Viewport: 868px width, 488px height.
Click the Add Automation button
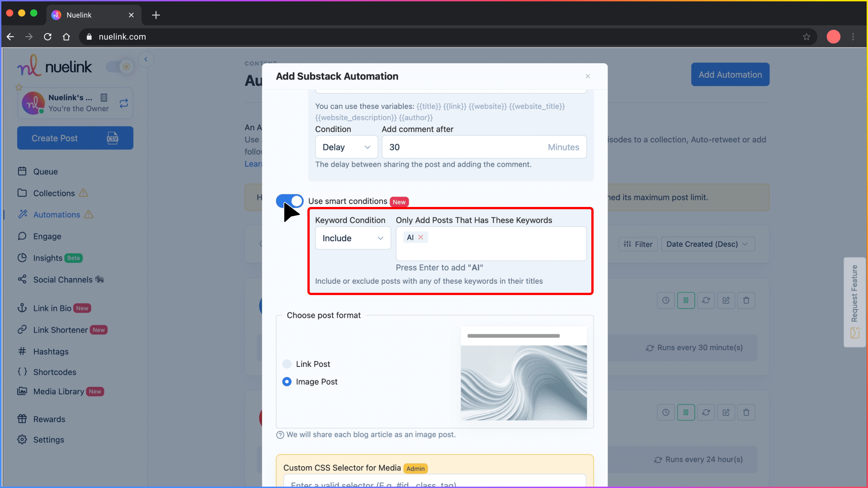pos(730,75)
